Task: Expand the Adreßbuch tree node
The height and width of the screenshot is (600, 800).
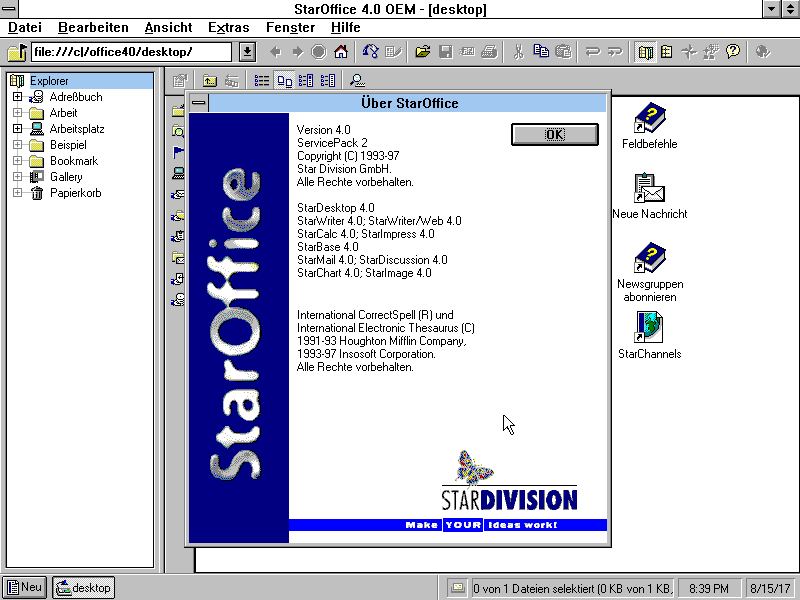Action: 18,97
